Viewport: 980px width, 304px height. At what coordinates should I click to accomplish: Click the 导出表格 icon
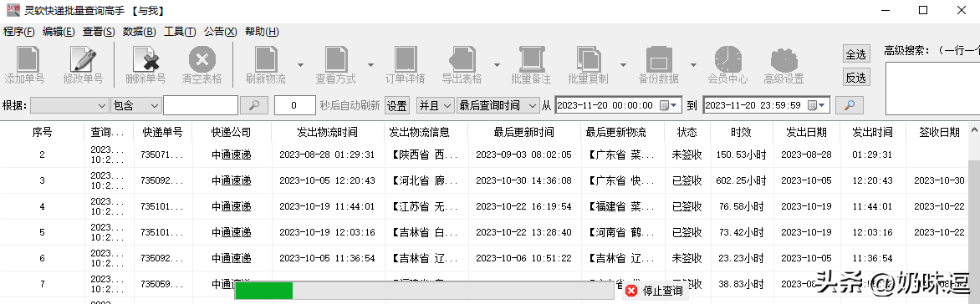pos(462,59)
